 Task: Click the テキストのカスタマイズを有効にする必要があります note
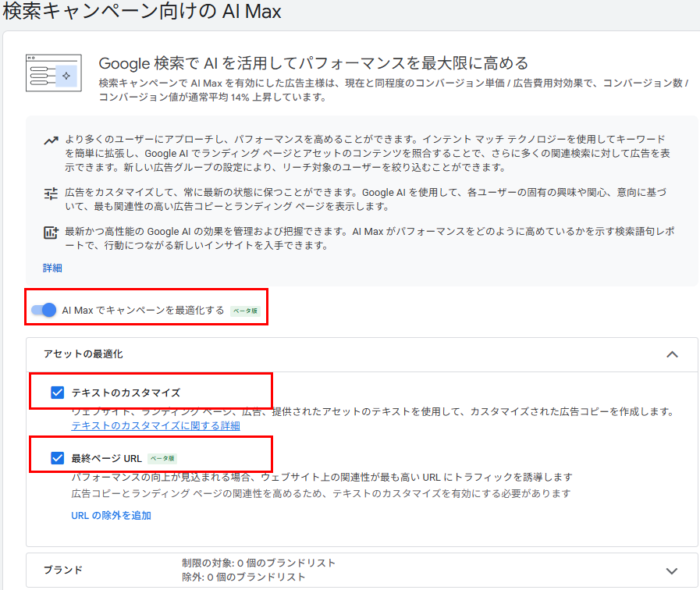pos(321,493)
